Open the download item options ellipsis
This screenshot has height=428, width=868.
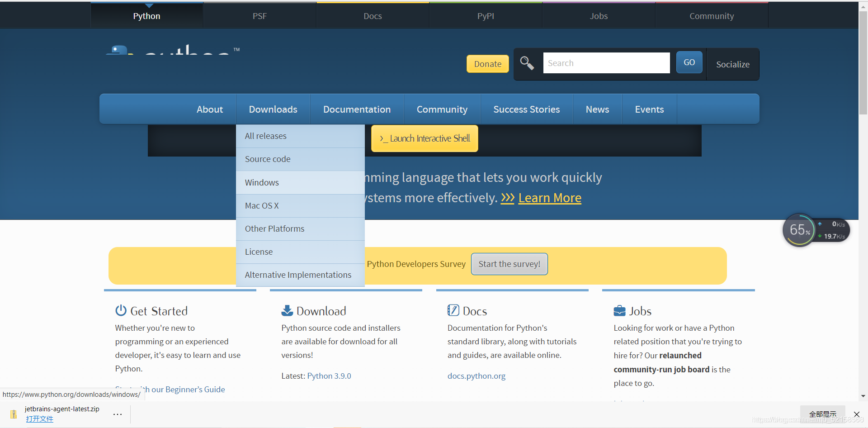(x=118, y=414)
